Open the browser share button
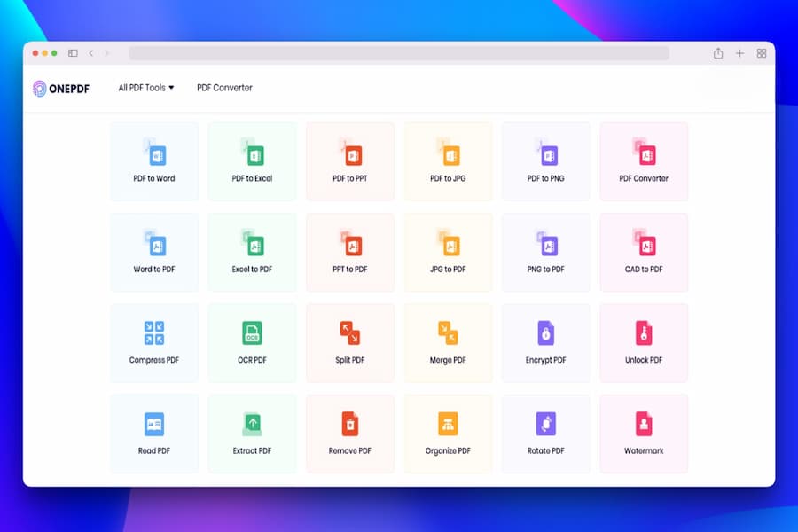The height and width of the screenshot is (532, 798). [x=718, y=53]
